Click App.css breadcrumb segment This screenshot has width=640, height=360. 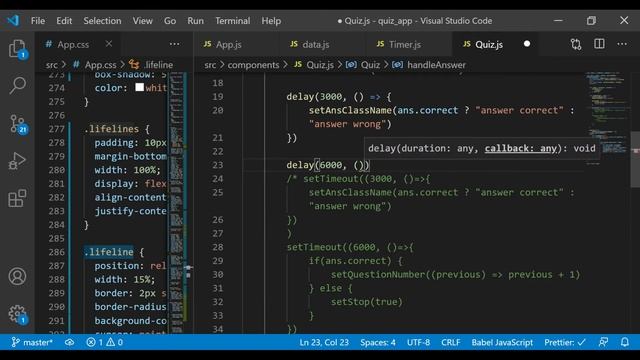tap(100, 64)
